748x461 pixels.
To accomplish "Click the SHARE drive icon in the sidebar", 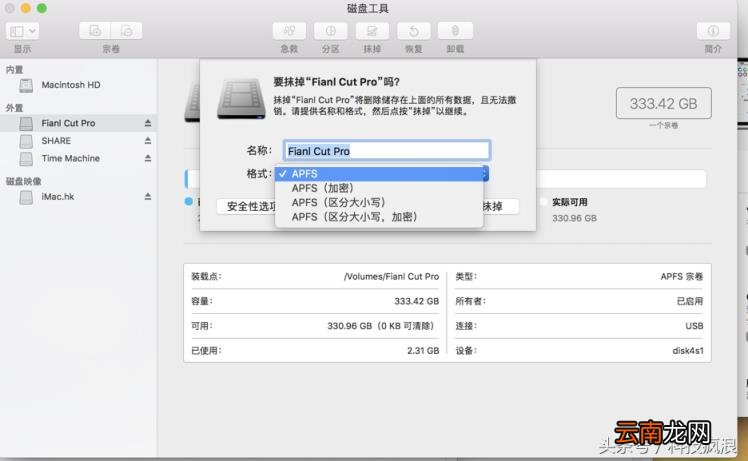I will (x=26, y=141).
